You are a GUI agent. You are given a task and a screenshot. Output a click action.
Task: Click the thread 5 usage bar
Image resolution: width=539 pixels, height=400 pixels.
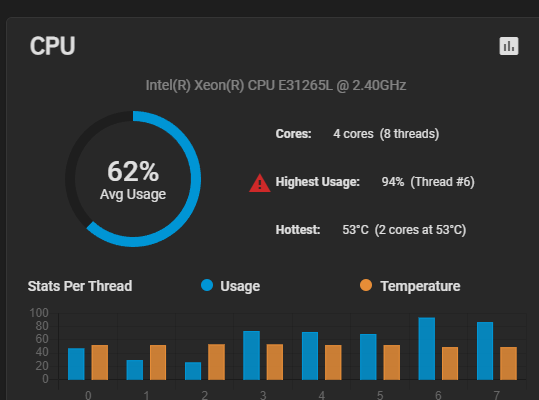(368, 357)
